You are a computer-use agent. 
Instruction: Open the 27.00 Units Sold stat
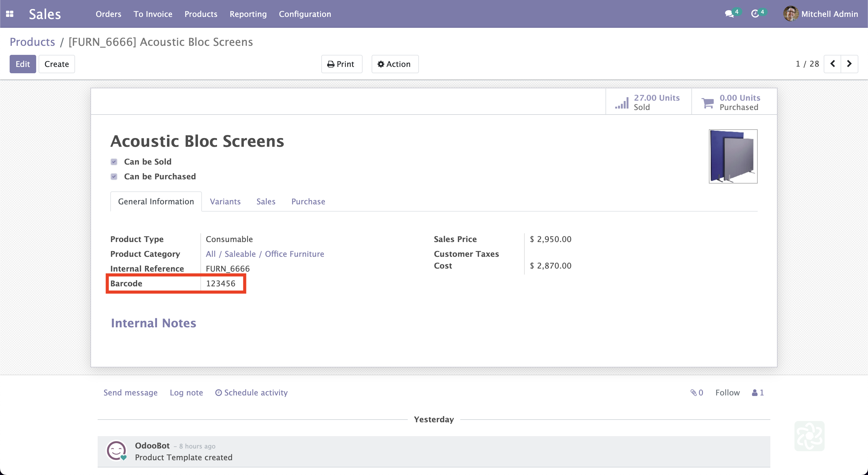coord(648,102)
